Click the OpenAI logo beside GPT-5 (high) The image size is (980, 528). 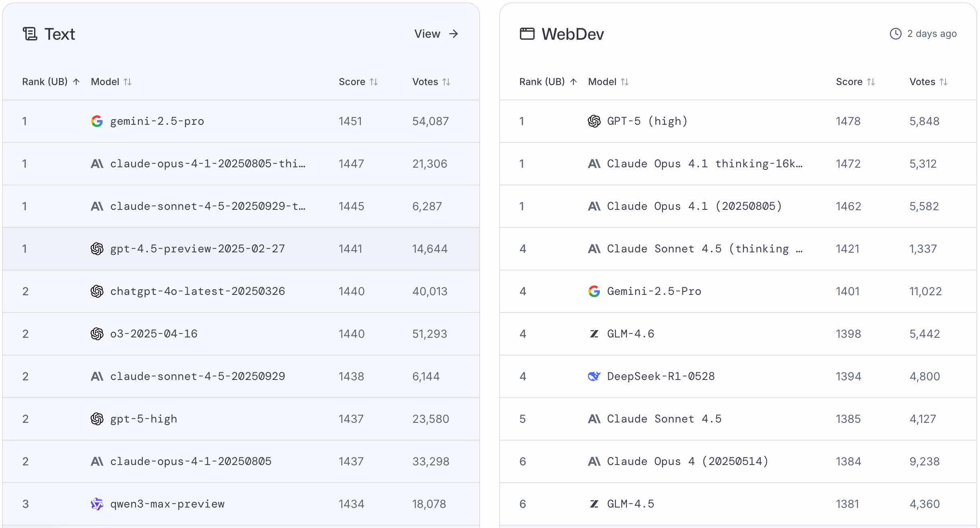[594, 121]
